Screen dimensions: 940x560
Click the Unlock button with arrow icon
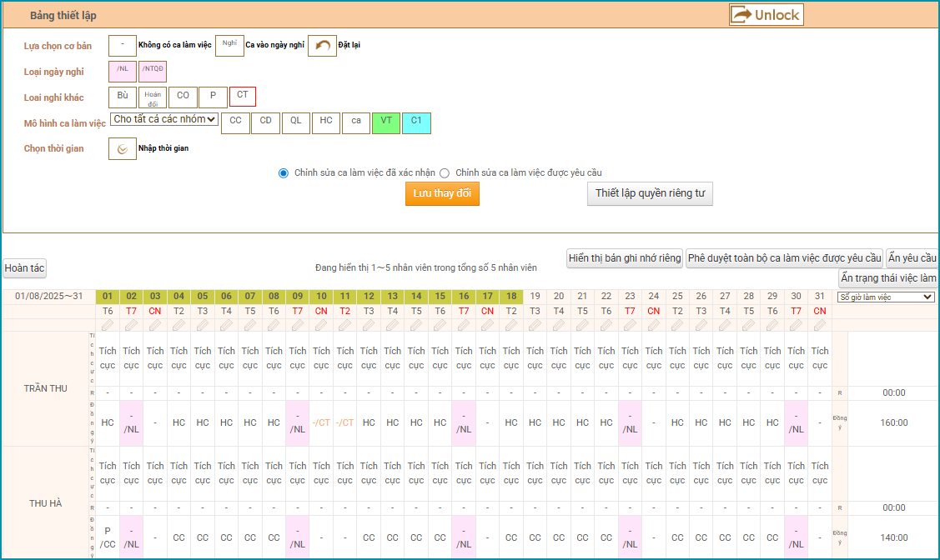coord(766,15)
